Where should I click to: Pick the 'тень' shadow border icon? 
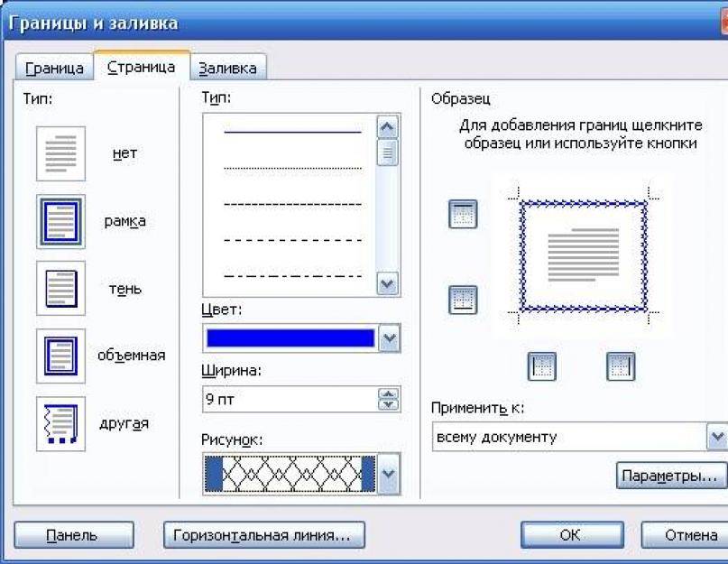tap(60, 289)
